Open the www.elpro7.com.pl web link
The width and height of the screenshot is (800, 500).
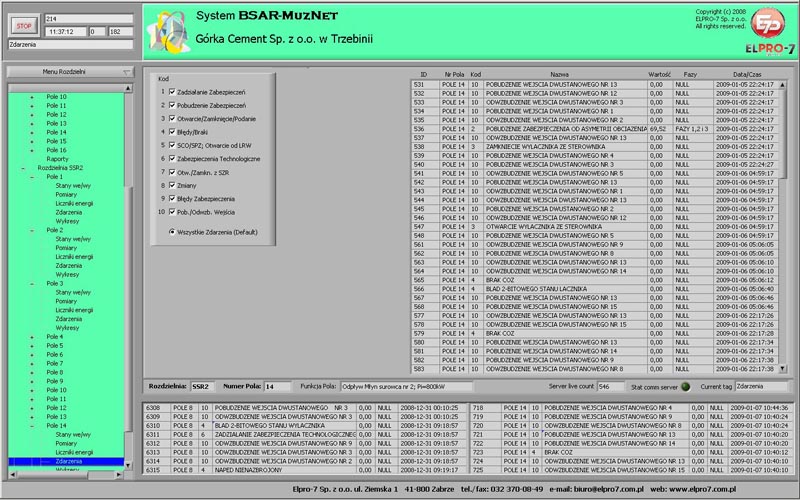(x=705, y=489)
